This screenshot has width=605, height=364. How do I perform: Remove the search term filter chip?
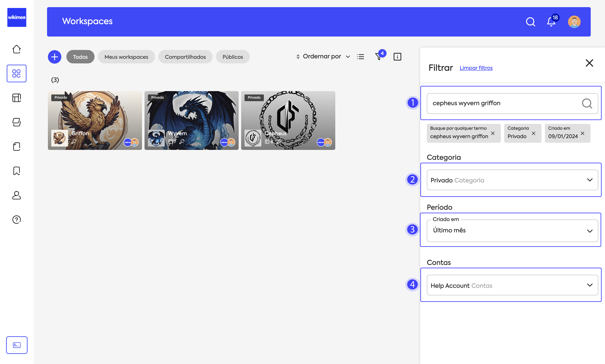pyautogui.click(x=493, y=133)
